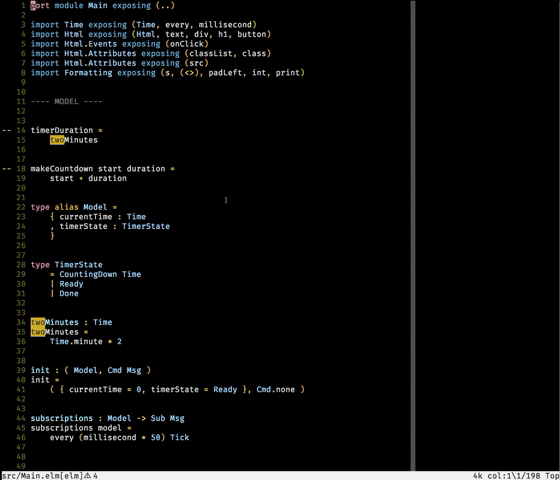Place cursor on highlighted 'two' in line 15
Screen dimensions: 560x480
tap(57, 140)
